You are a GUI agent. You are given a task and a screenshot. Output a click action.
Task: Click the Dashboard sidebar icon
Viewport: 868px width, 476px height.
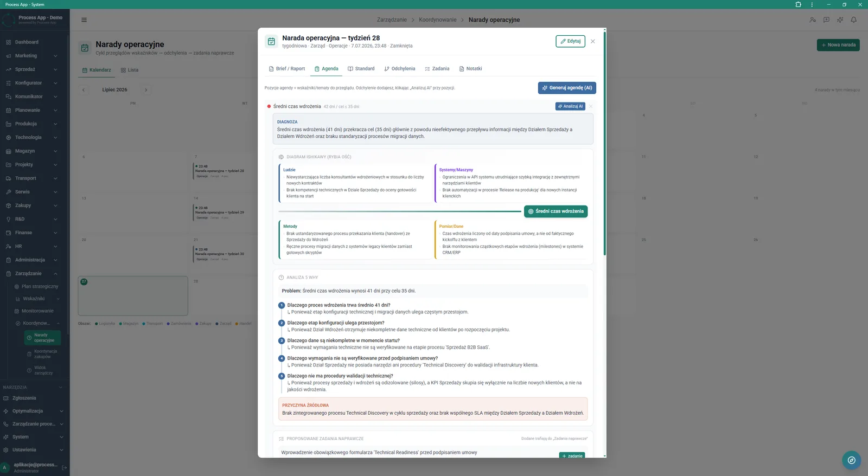point(8,42)
